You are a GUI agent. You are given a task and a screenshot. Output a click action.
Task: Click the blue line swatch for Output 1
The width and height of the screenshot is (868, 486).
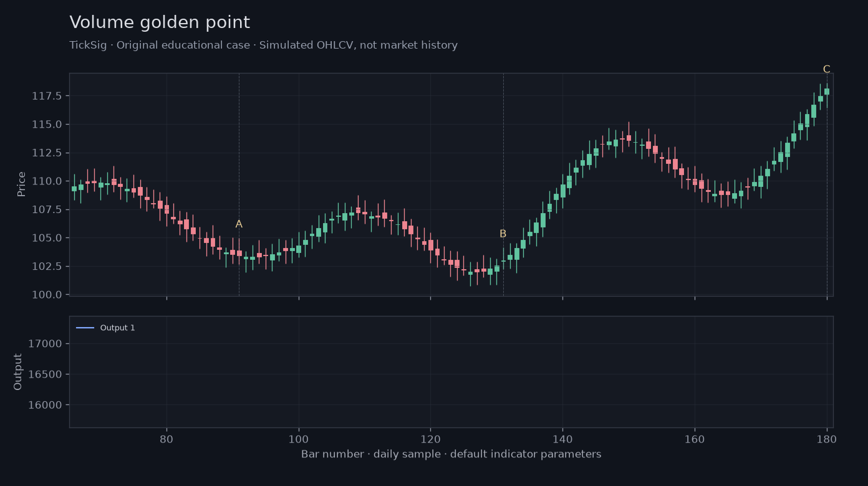coord(85,328)
